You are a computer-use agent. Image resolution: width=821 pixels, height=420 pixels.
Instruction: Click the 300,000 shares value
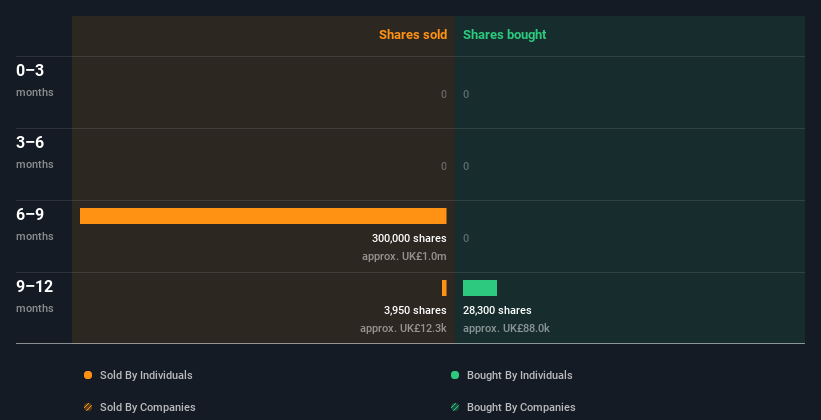[409, 238]
